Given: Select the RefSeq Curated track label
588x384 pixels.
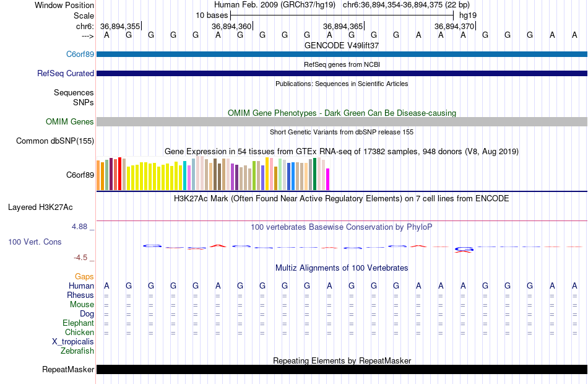Looking at the screenshot, I should click(x=65, y=73).
